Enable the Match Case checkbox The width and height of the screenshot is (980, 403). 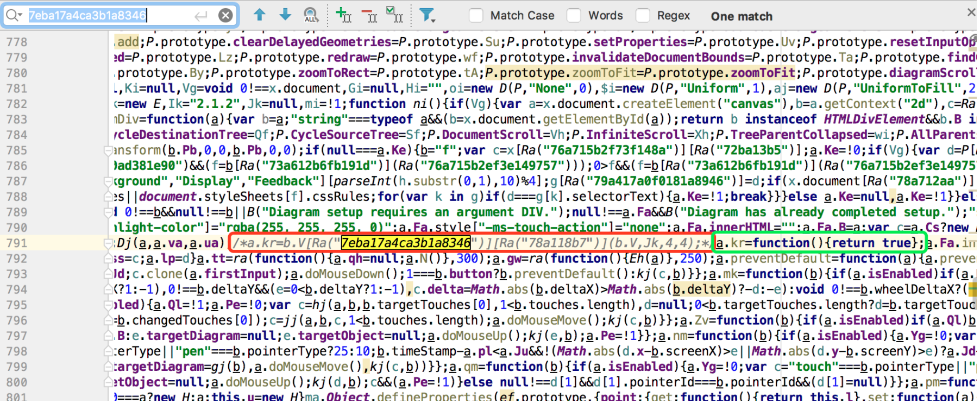[x=476, y=16]
